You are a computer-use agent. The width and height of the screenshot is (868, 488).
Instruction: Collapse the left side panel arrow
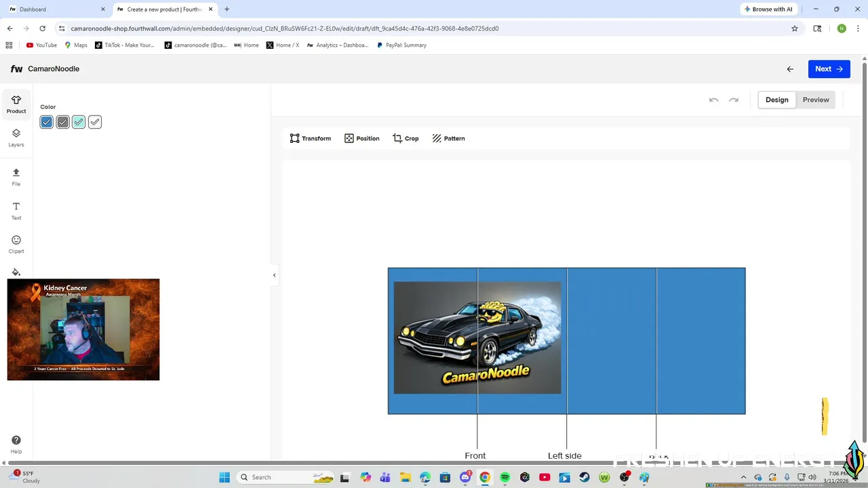(274, 275)
